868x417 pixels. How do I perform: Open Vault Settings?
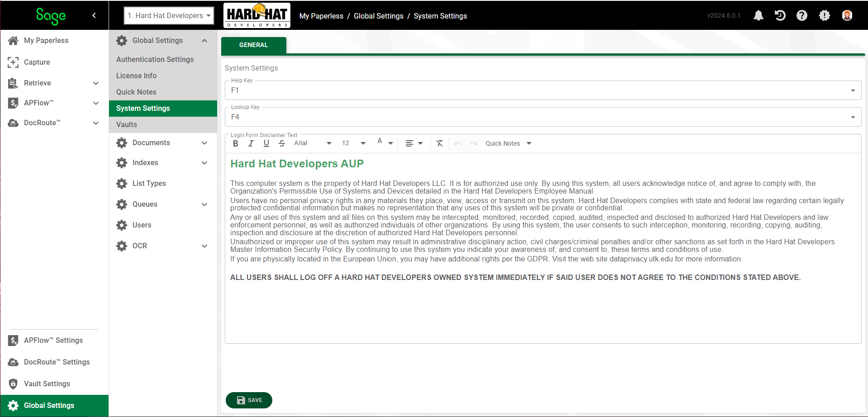[54, 384]
